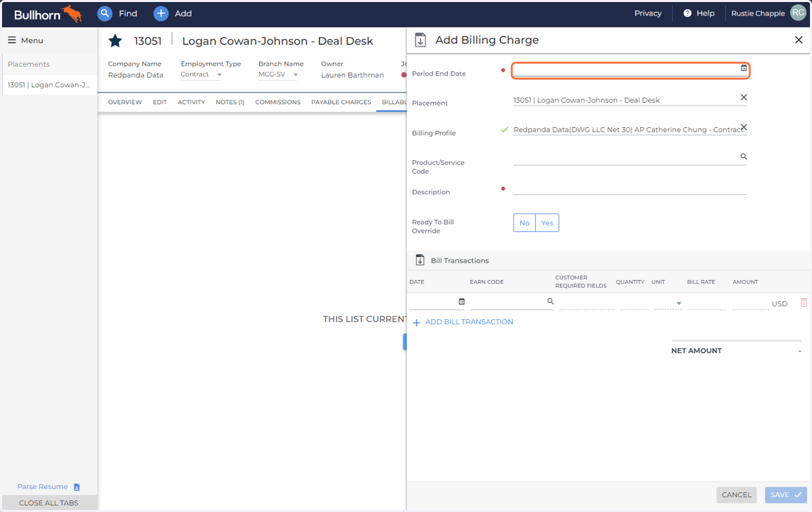Open the Unit dropdown in bill transaction
Screen dimensions: 812x512
(668, 303)
